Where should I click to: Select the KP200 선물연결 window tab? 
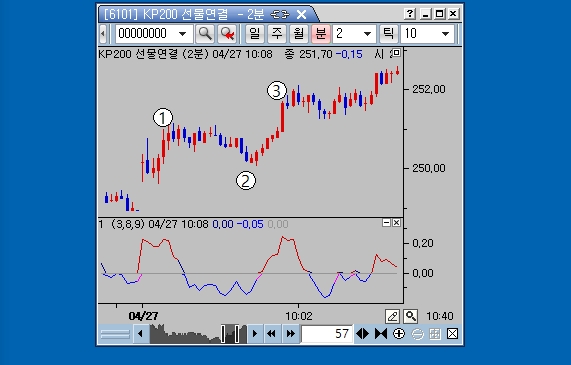[x=184, y=15]
